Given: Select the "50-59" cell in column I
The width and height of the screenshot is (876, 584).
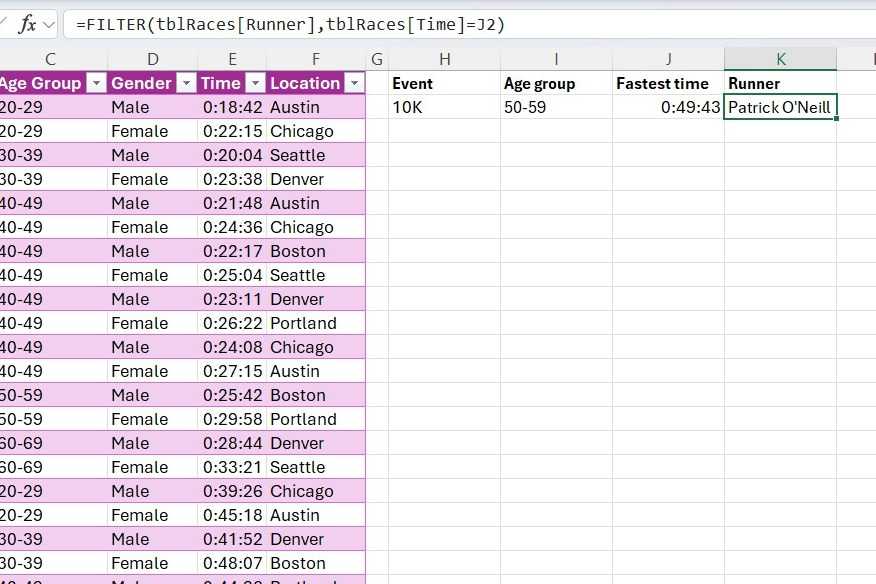Looking at the screenshot, I should pyautogui.click(x=556, y=107).
